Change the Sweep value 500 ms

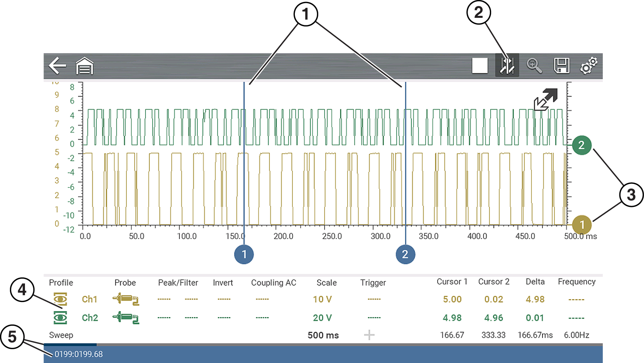(x=323, y=335)
